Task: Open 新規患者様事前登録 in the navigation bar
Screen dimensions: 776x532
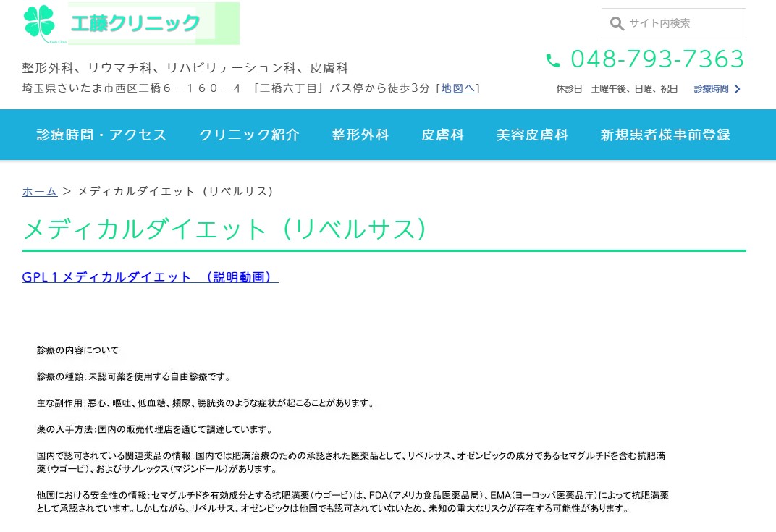Action: tap(666, 135)
